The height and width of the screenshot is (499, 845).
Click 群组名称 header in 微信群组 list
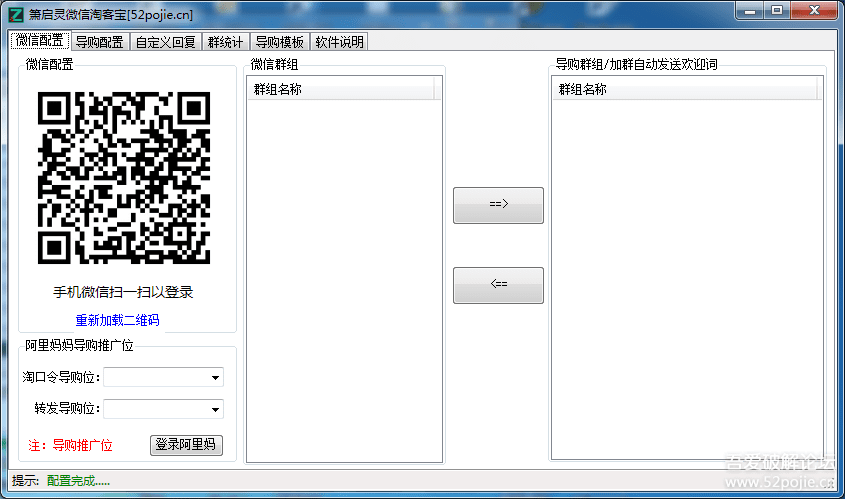[x=341, y=89]
